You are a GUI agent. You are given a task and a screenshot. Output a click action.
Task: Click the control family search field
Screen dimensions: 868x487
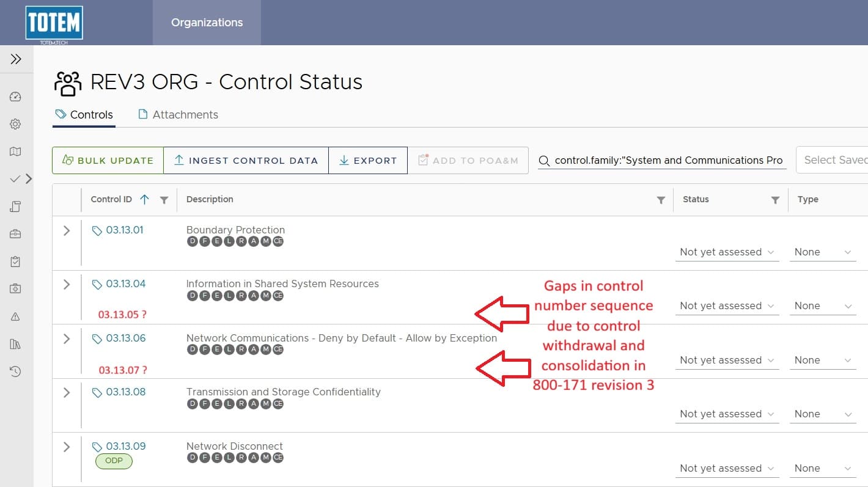pos(668,161)
